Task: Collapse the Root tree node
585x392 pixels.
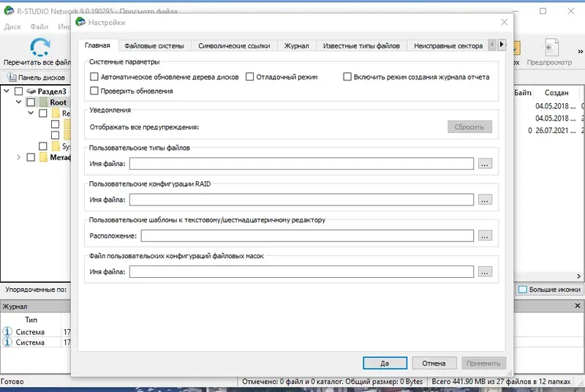Action: pos(18,102)
